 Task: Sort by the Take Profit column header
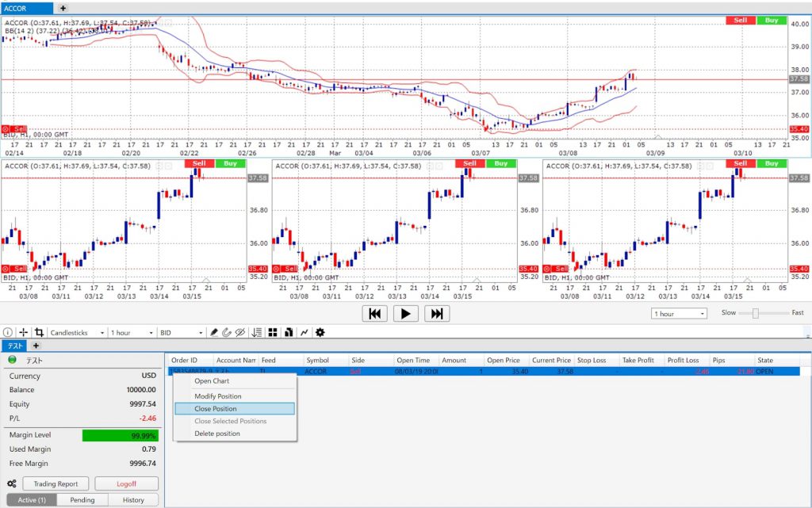[642, 360]
